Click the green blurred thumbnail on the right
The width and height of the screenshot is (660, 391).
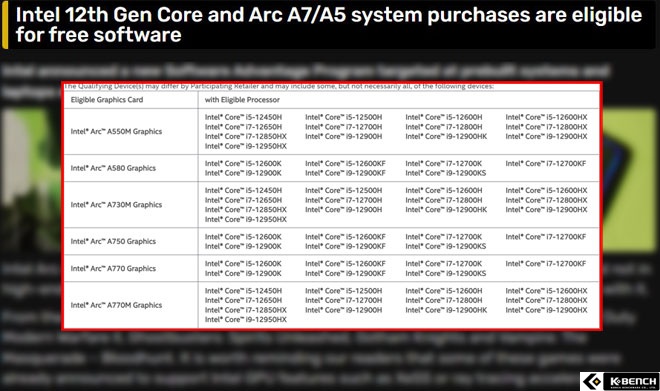pos(628,181)
